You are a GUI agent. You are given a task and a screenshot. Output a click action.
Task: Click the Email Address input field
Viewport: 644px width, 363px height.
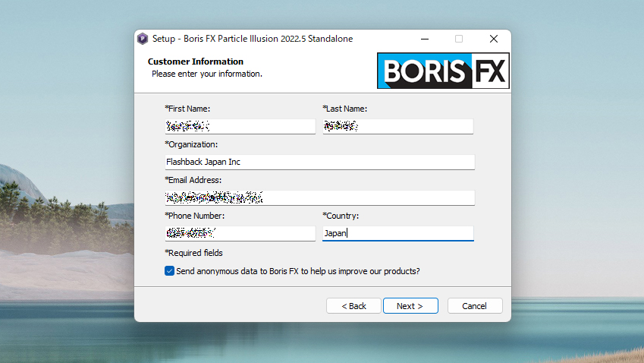(x=320, y=197)
